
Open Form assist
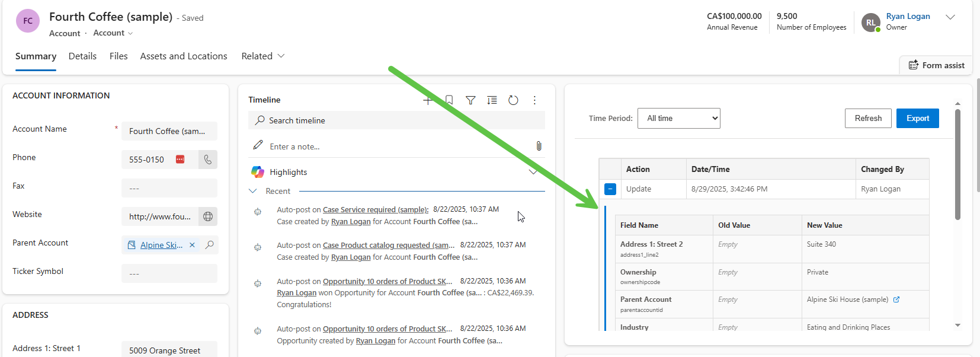pos(936,65)
